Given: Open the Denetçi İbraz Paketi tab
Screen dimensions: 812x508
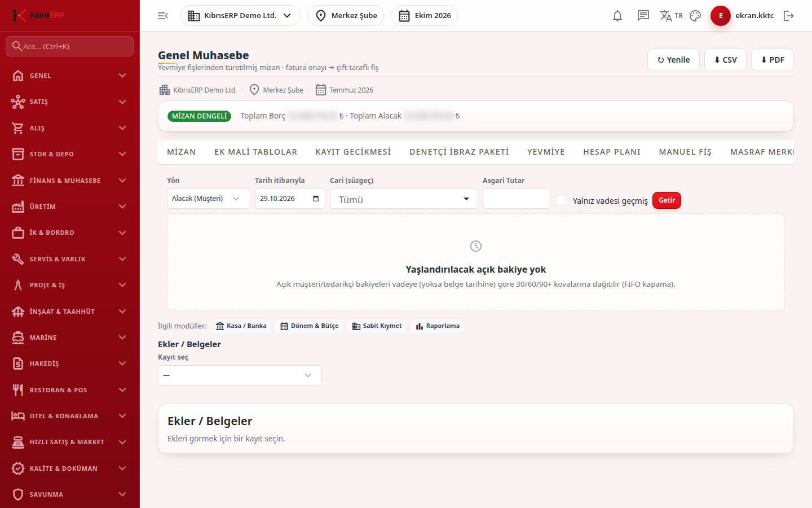Looking at the screenshot, I should [x=459, y=152].
